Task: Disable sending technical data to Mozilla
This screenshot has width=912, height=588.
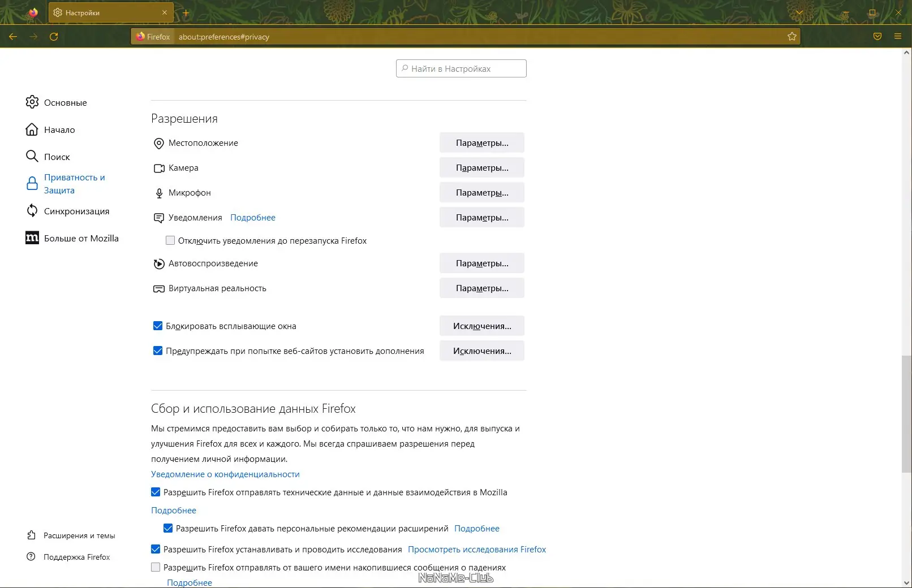Action: point(155,492)
